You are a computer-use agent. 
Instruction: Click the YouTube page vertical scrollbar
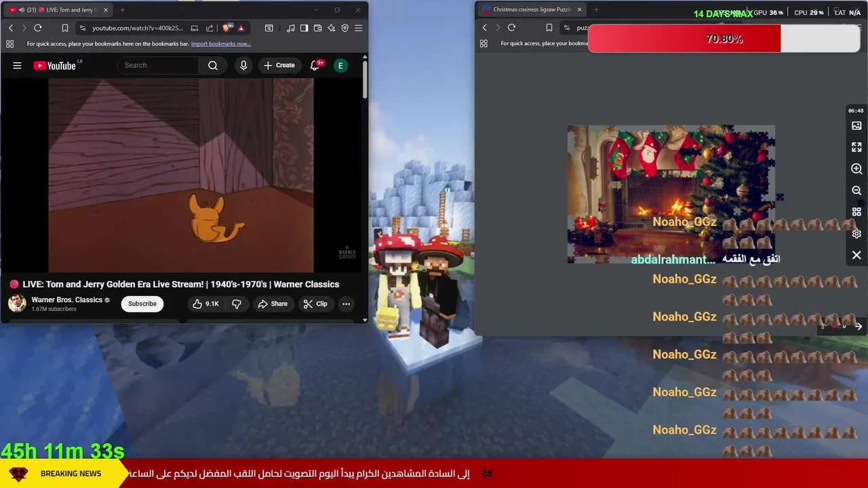point(365,80)
